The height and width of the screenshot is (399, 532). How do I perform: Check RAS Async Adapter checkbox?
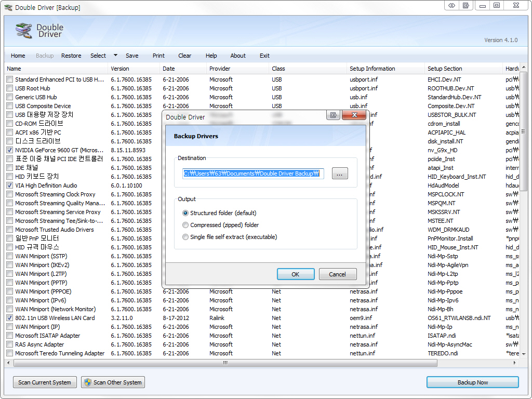(x=9, y=344)
